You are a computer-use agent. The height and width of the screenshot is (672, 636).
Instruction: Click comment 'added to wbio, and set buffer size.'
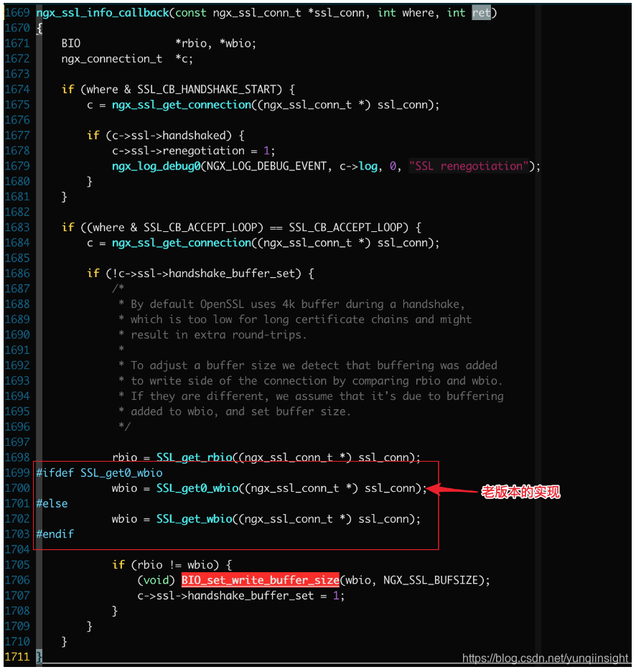coord(241,411)
